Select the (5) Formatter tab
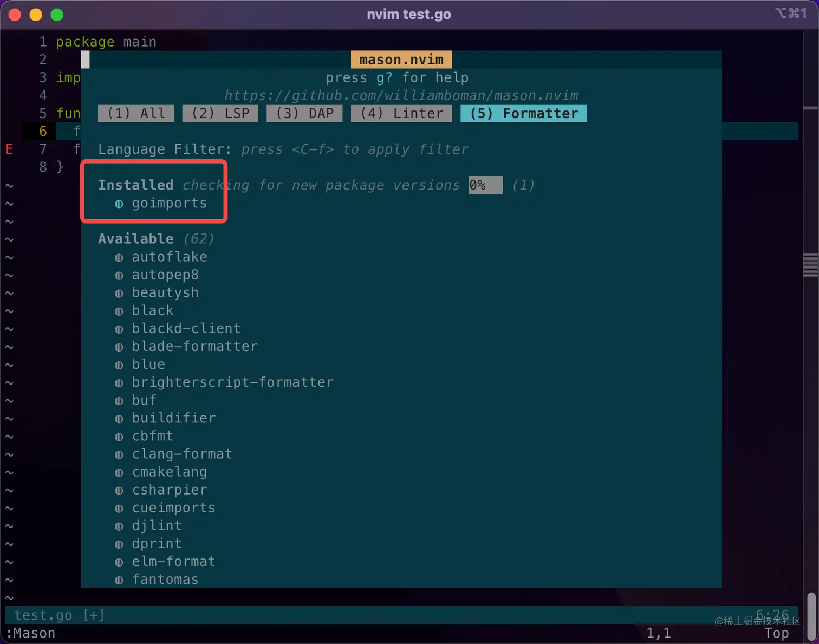The width and height of the screenshot is (819, 644). [x=524, y=113]
